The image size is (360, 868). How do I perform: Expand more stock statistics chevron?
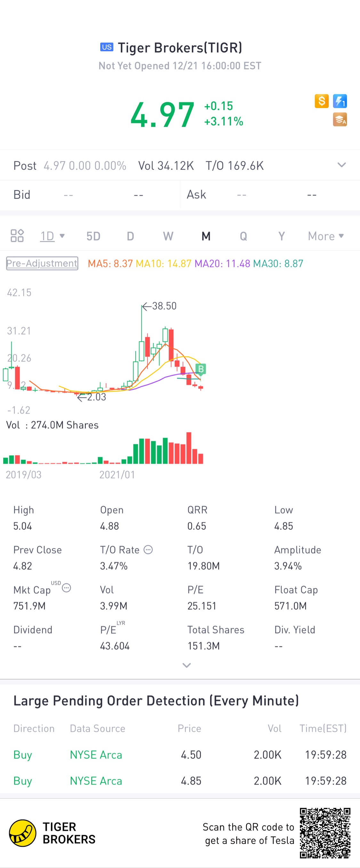pos(187,665)
